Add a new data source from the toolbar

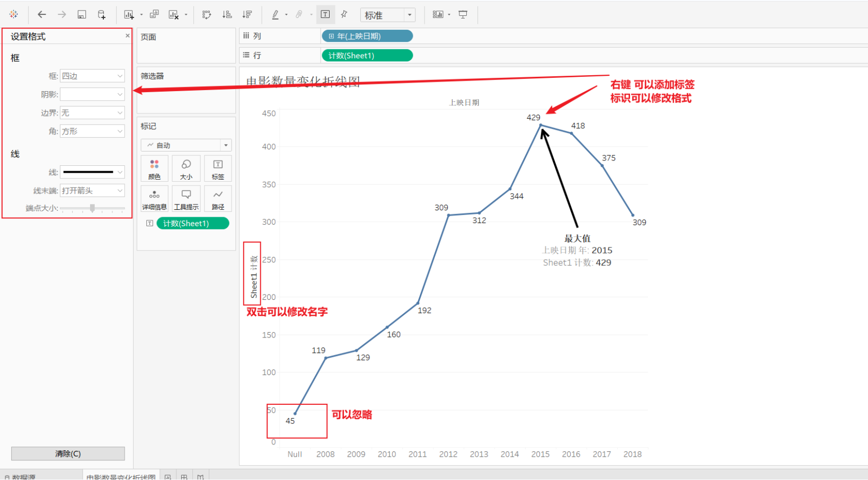coord(102,14)
